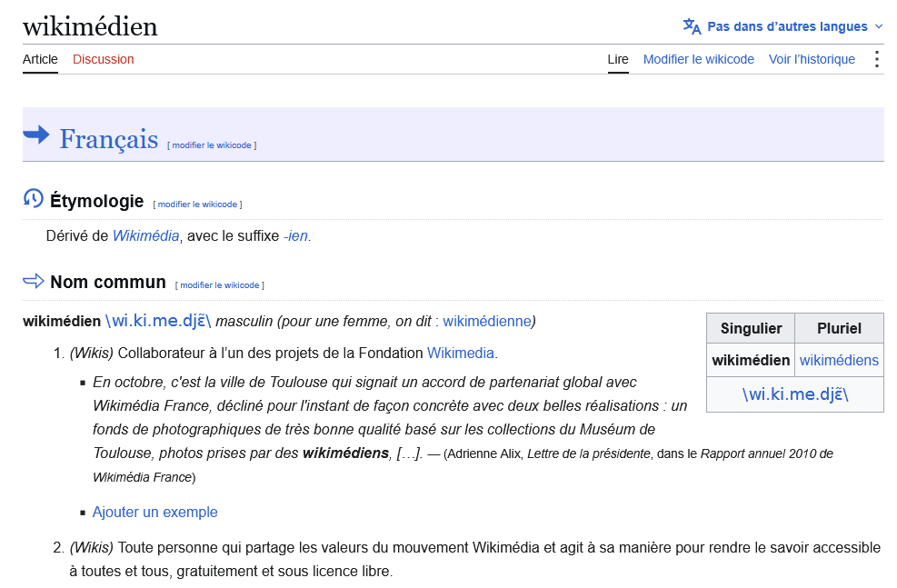Click the page title wikimédien
This screenshot has height=588, width=897.
point(90,27)
